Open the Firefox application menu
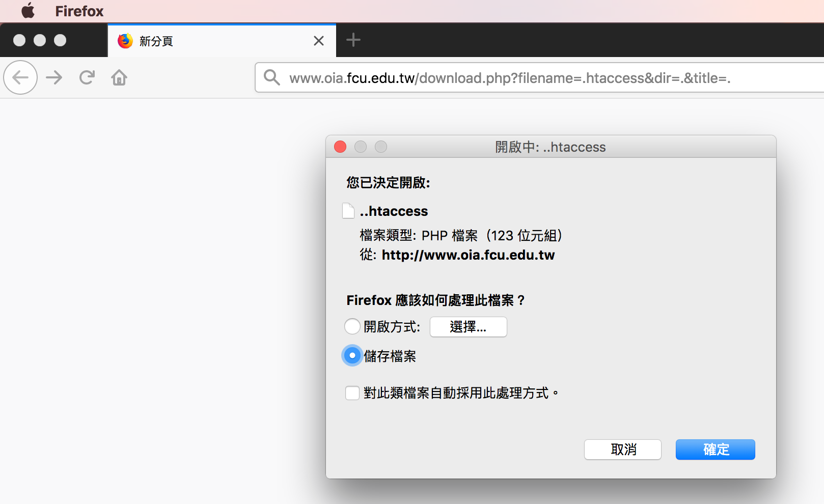The width and height of the screenshot is (824, 504). (x=79, y=11)
